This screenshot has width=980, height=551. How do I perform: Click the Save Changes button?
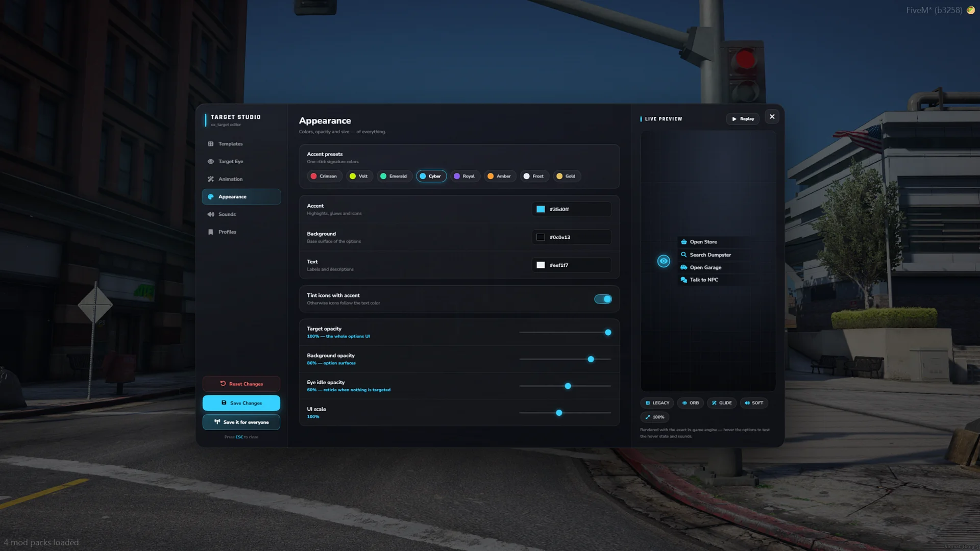coord(241,403)
